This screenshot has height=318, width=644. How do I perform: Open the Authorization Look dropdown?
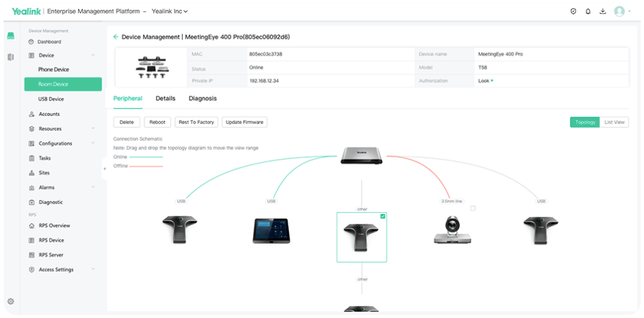486,81
